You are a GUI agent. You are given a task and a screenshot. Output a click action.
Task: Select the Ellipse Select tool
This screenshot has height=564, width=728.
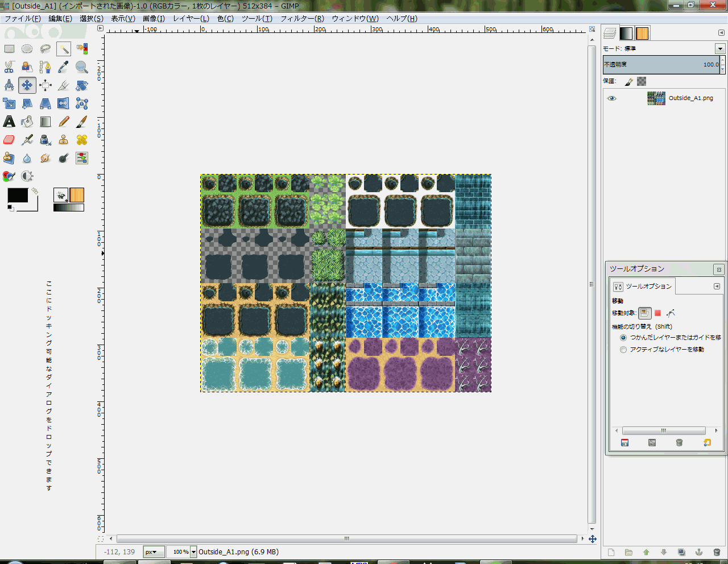point(27,49)
